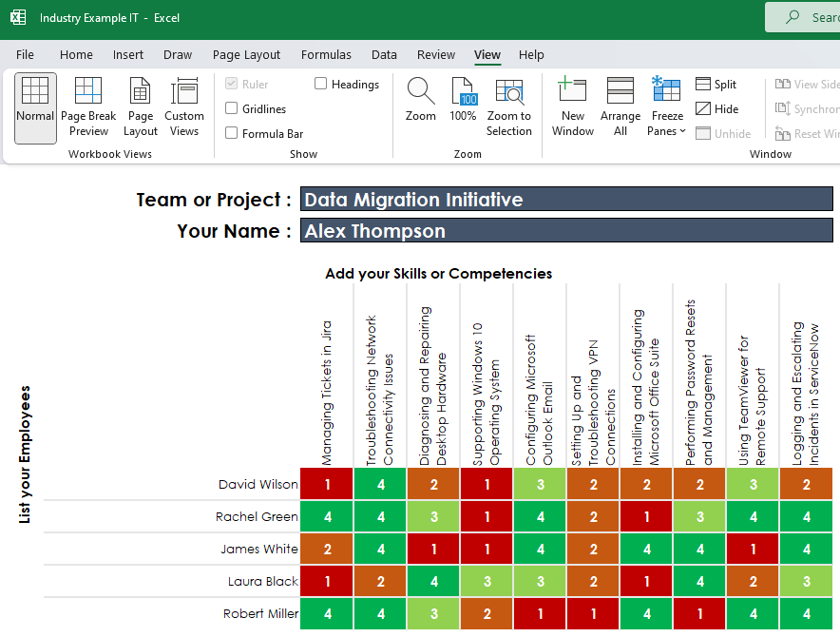Viewport: 840px width, 637px height.
Task: Open Page Break Preview view
Action: click(x=88, y=106)
